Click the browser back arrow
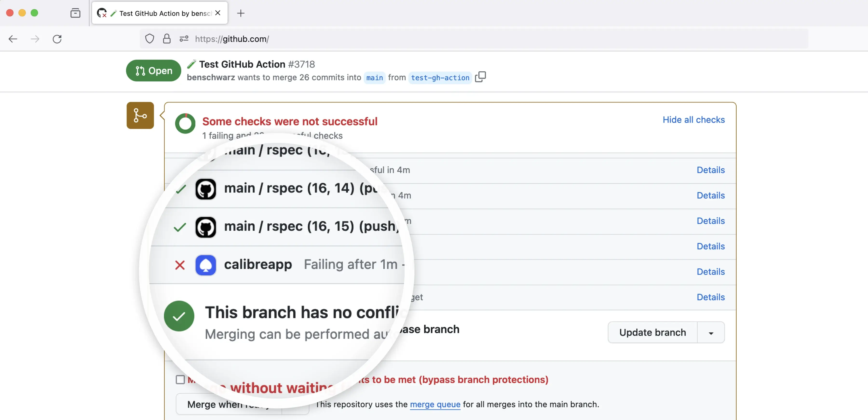This screenshot has width=868, height=420. pyautogui.click(x=13, y=39)
